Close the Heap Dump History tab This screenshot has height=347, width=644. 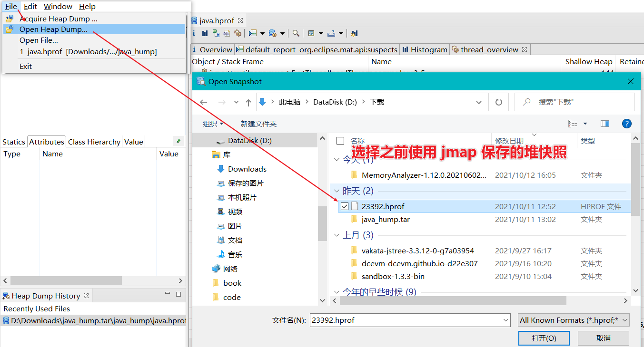coord(86,296)
